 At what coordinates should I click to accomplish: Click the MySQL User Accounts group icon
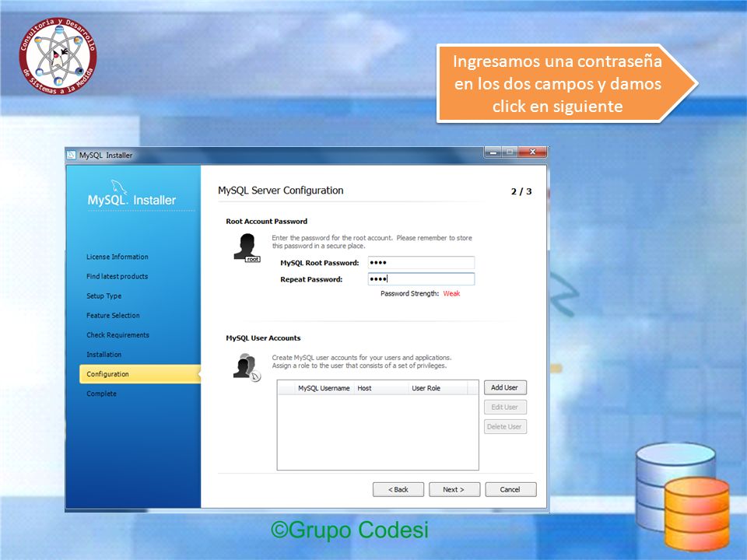pos(247,367)
